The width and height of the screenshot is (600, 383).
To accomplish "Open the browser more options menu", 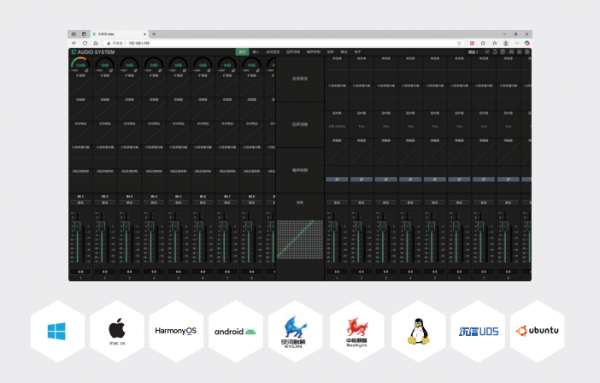I will coord(517,43).
